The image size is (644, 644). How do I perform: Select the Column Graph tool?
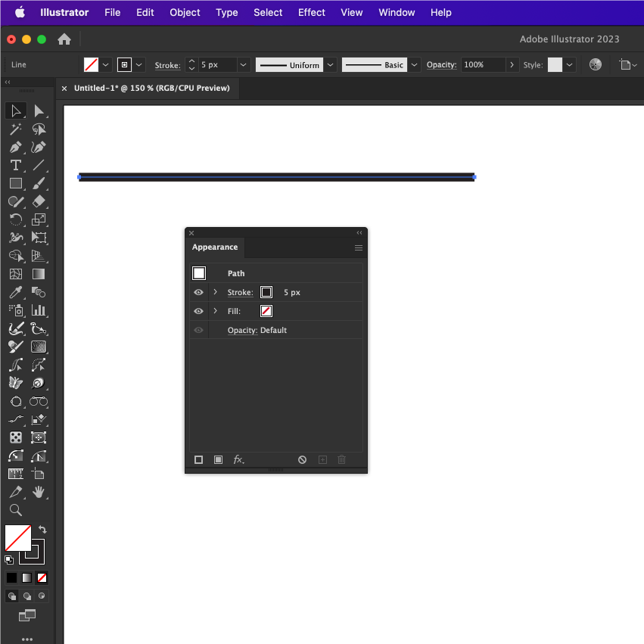point(39,310)
